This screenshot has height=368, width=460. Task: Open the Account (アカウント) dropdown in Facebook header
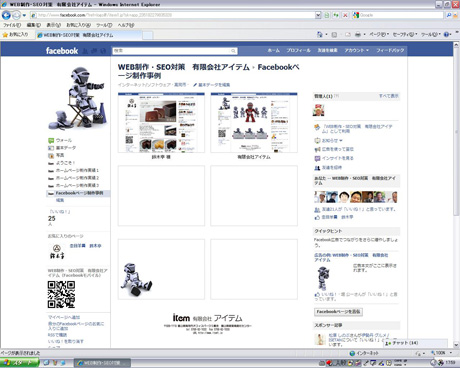click(x=357, y=50)
